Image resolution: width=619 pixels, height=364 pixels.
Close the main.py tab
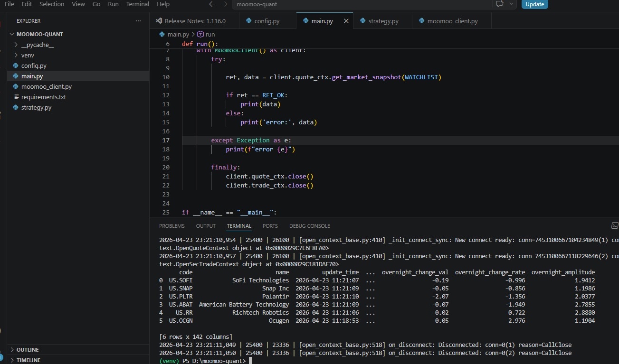point(346,21)
